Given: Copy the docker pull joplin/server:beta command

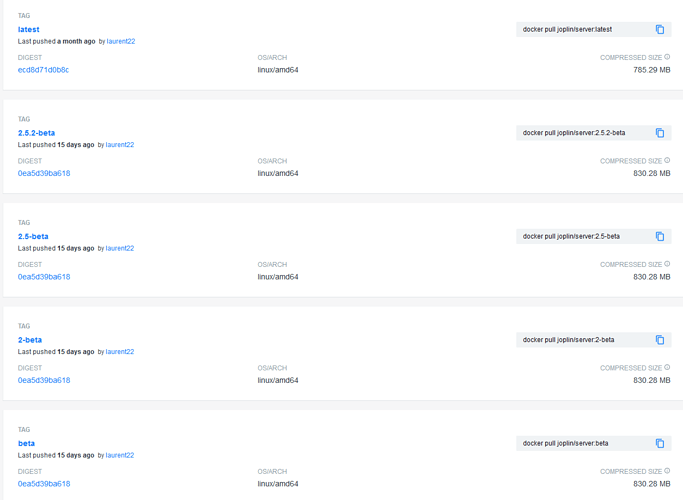Looking at the screenshot, I should point(659,443).
